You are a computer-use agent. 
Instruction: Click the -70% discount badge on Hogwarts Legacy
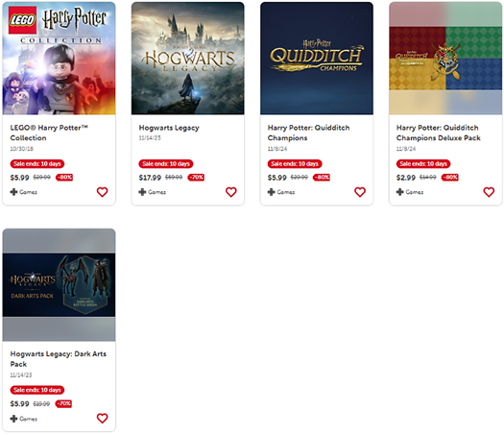pyautogui.click(x=196, y=177)
